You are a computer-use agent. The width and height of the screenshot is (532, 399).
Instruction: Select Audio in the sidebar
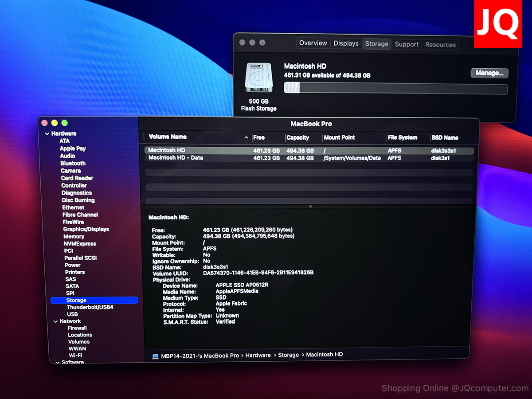68,156
